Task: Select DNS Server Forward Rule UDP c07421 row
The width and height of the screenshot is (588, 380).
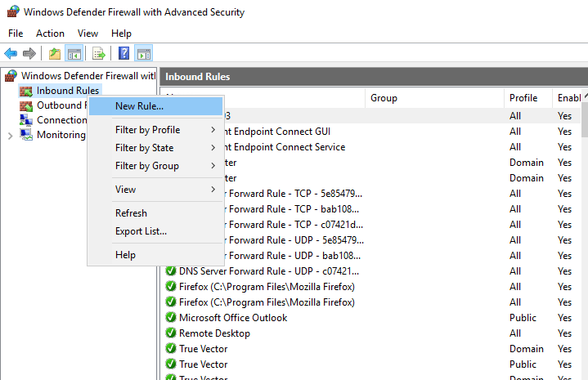Action: 269,271
